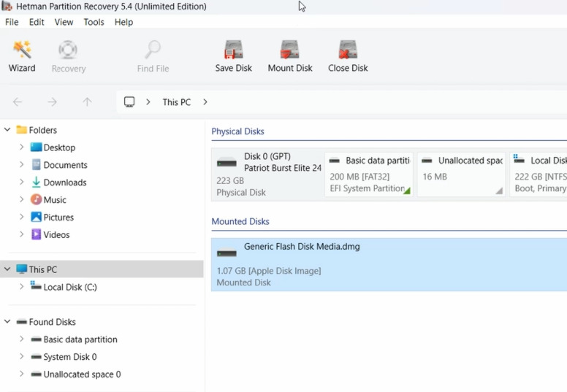
Task: Click the Basic data partition drive icon in tree
Action: [x=36, y=339]
